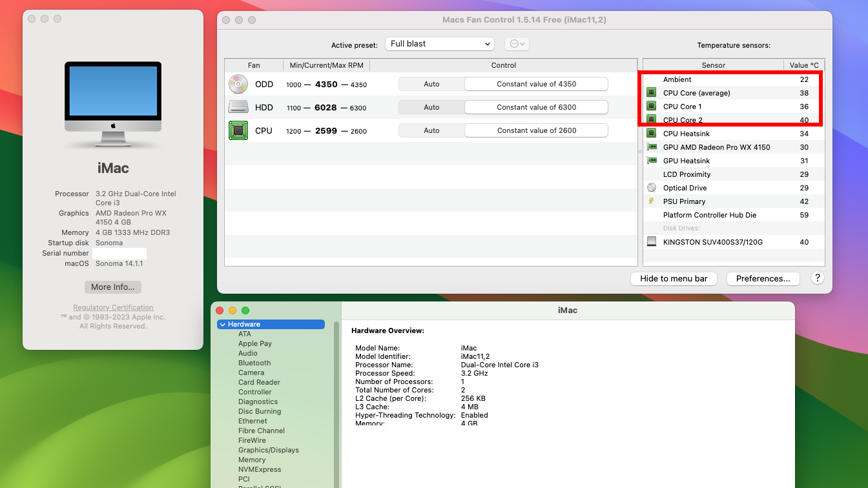Open the Active preset 'Full blast' dropdown
This screenshot has width=868, height=488.
point(440,44)
